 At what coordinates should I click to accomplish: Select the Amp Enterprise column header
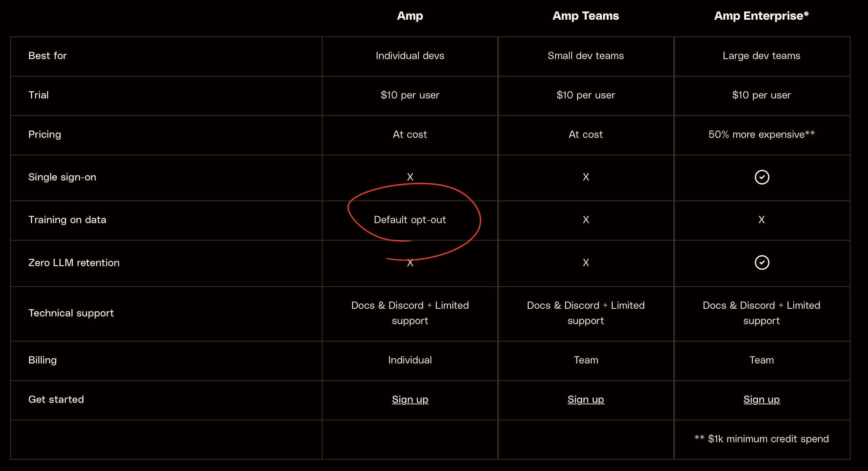[x=761, y=16]
